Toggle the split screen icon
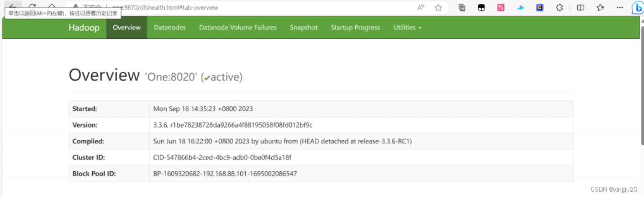644x197 pixels. click(x=581, y=7)
